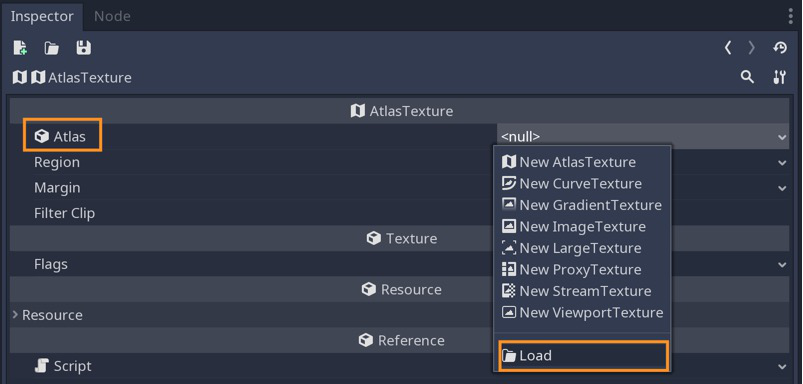Open the Script property dropdown arrow
803x384 pixels.
click(782, 367)
